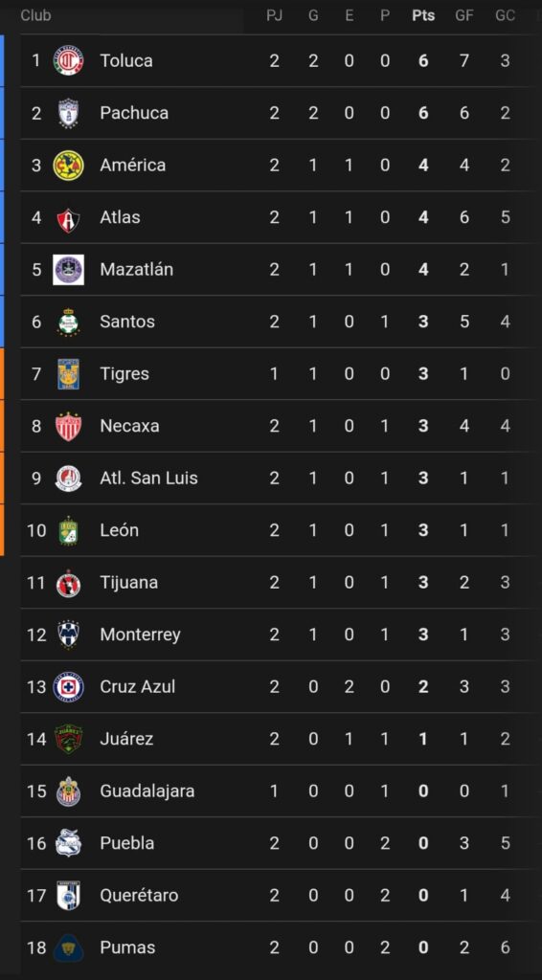Screen dimensions: 542x980
Task: Click the Pachuca club crest icon
Action: click(68, 113)
